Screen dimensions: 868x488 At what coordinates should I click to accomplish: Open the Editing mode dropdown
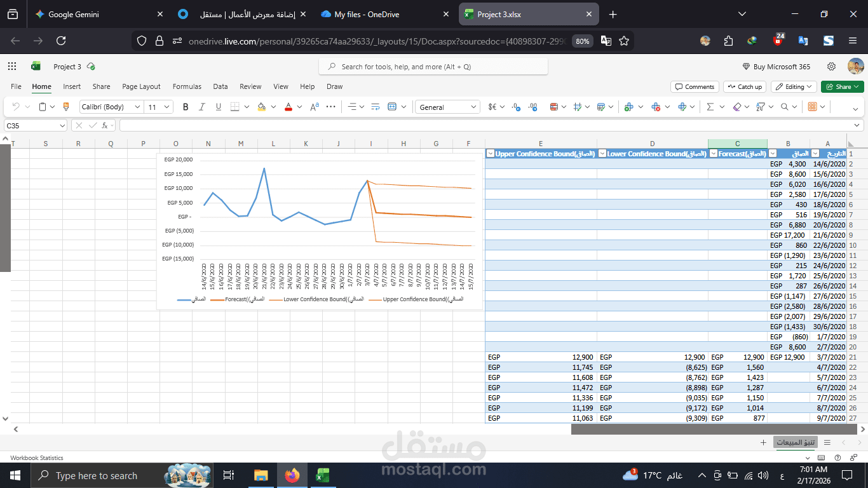coord(794,86)
